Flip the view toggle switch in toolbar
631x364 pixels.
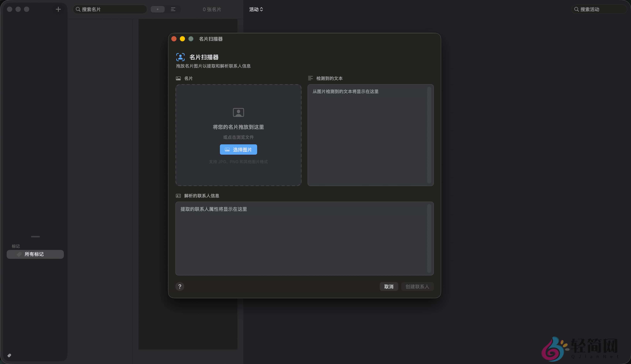pyautogui.click(x=158, y=9)
